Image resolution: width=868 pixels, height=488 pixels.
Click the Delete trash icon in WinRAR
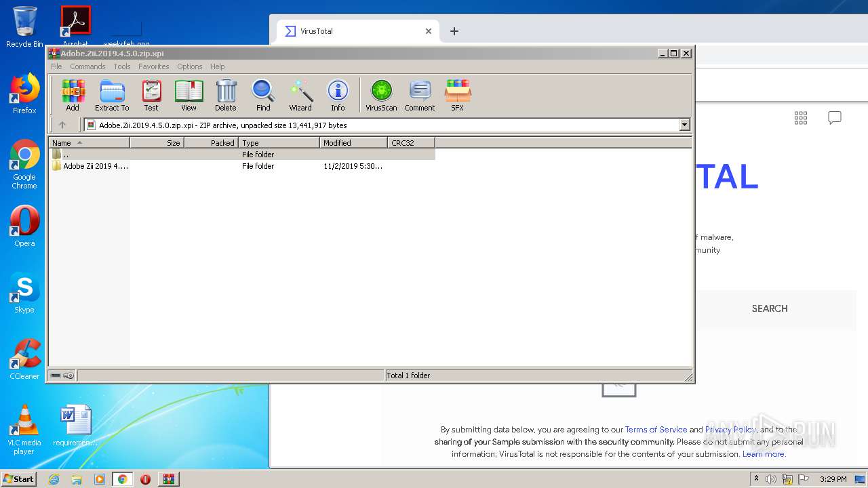pyautogui.click(x=226, y=95)
